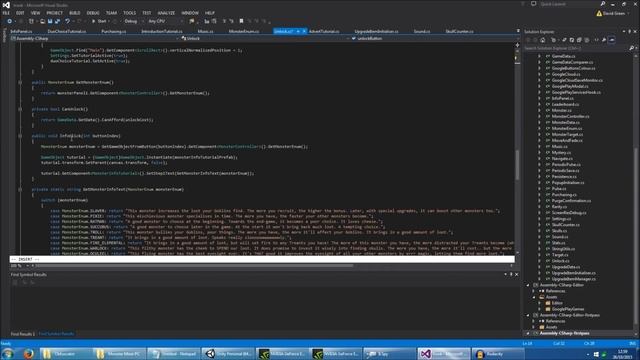Click the Solution Explorer Properties wrench icon

tap(604, 40)
